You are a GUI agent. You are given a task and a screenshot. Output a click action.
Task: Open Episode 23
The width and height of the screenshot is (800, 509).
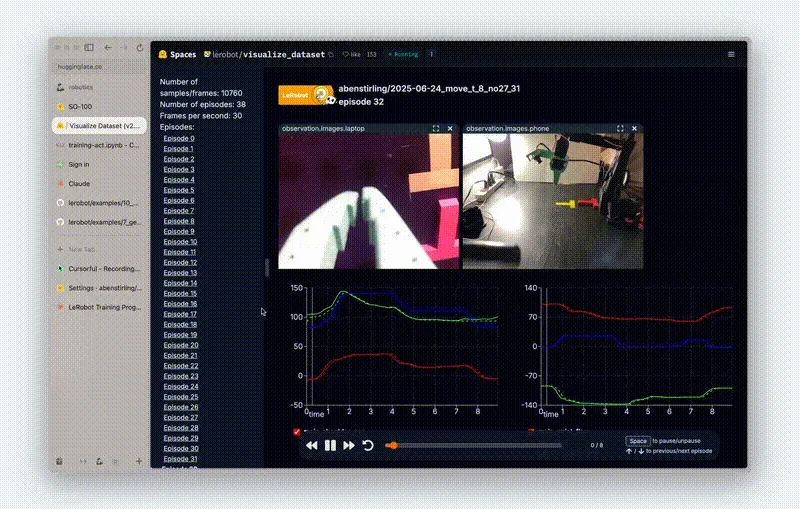181,376
